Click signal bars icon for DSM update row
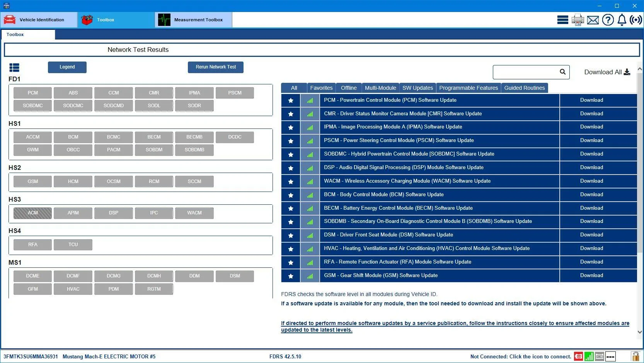 pyautogui.click(x=310, y=235)
